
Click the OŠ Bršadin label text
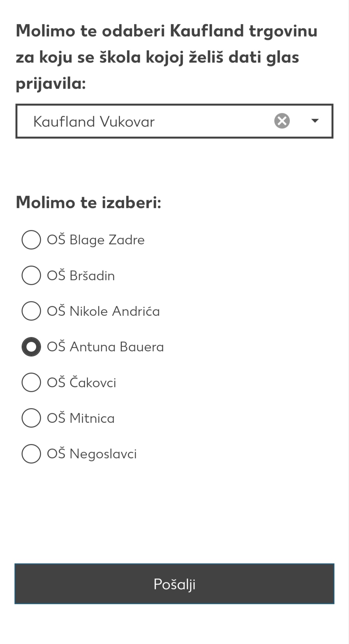coord(81,275)
